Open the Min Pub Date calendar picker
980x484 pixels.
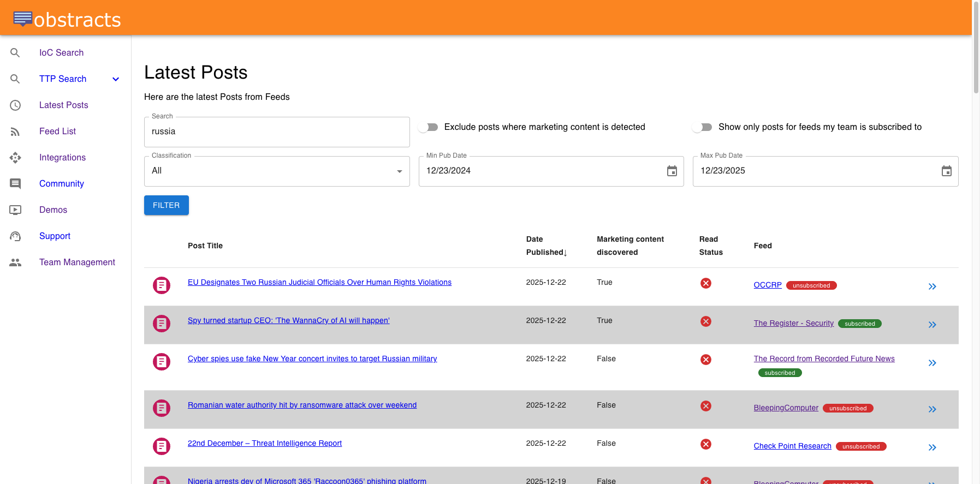pyautogui.click(x=672, y=171)
